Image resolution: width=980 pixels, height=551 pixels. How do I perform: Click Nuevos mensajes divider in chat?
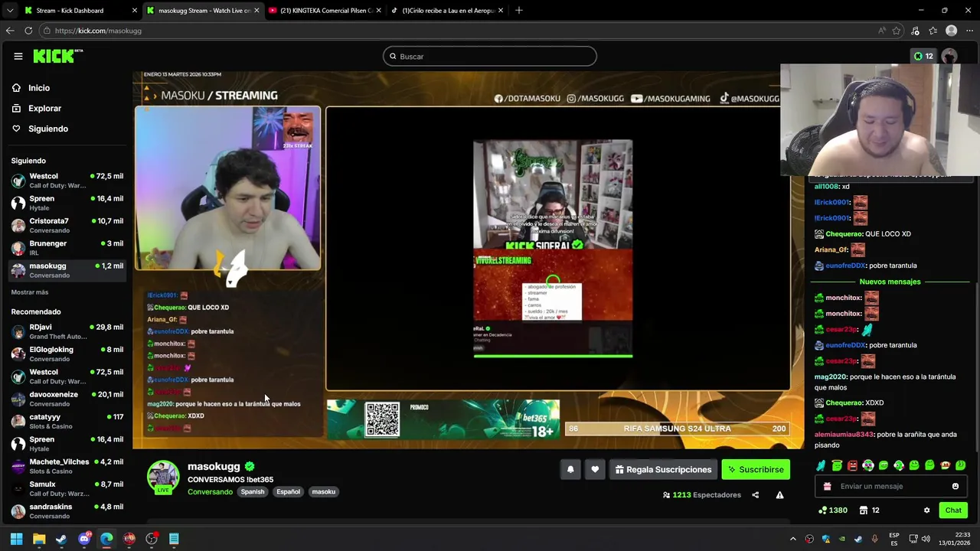coord(890,282)
